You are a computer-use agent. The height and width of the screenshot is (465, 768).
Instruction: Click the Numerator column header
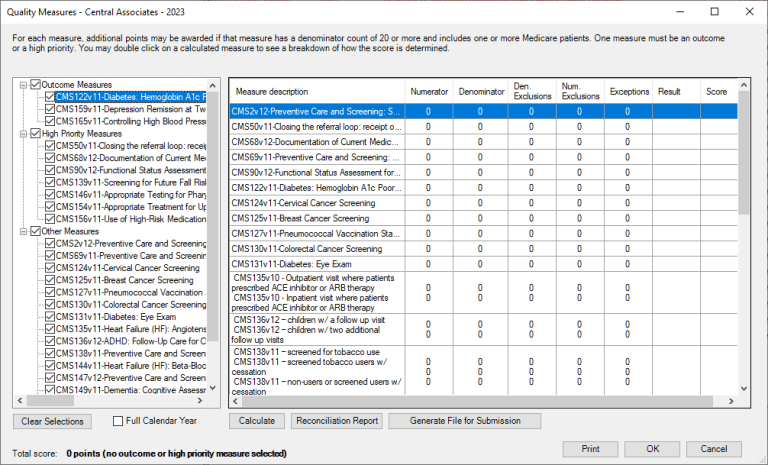pos(429,92)
